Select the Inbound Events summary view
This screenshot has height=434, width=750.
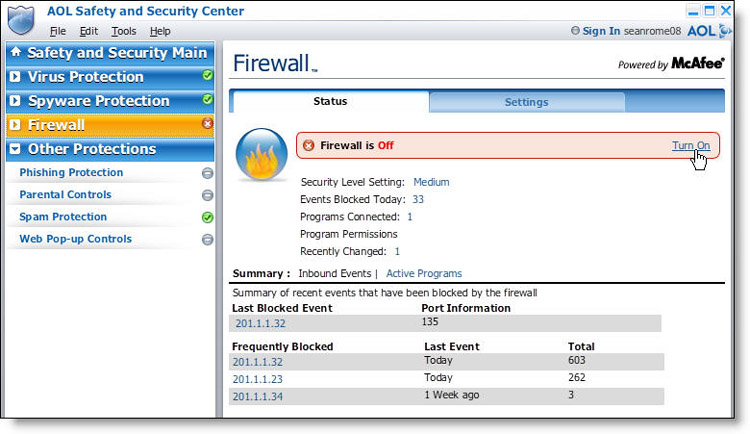click(335, 273)
